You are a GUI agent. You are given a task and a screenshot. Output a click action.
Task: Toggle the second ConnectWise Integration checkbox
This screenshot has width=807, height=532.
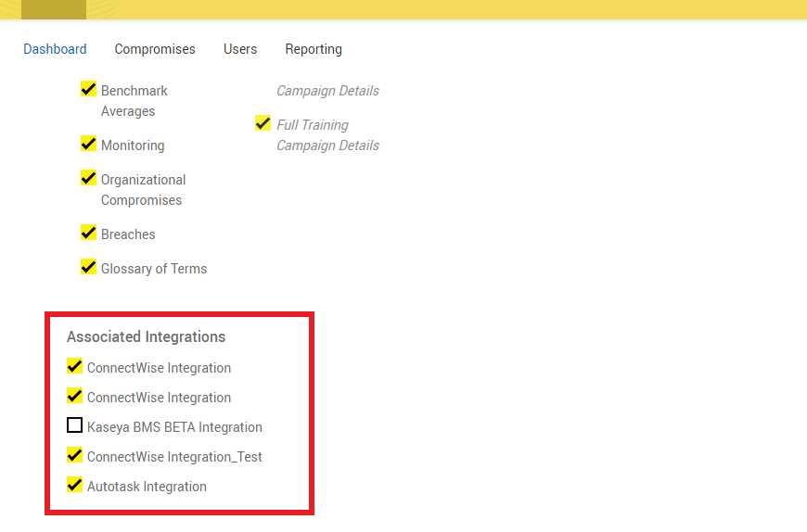[x=75, y=397]
